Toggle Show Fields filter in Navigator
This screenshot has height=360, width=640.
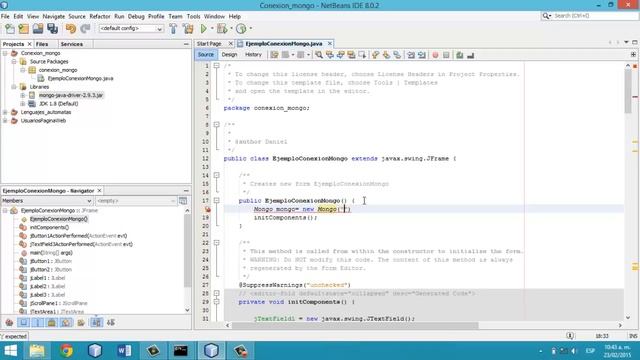(24, 322)
